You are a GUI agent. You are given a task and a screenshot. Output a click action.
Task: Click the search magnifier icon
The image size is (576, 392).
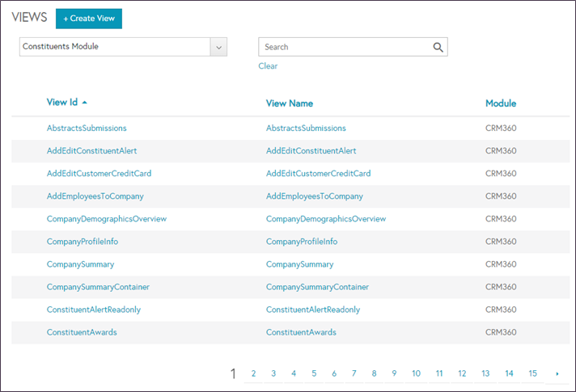click(438, 47)
